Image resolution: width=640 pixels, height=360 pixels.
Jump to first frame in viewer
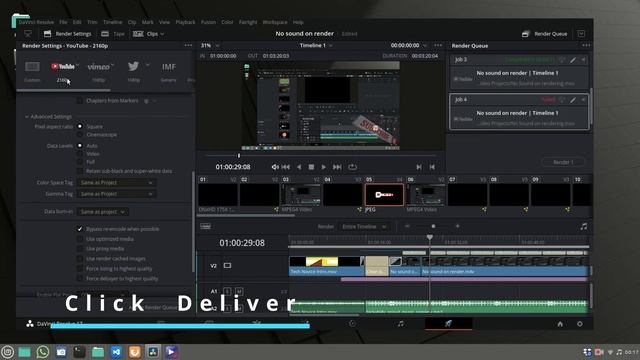tap(286, 167)
